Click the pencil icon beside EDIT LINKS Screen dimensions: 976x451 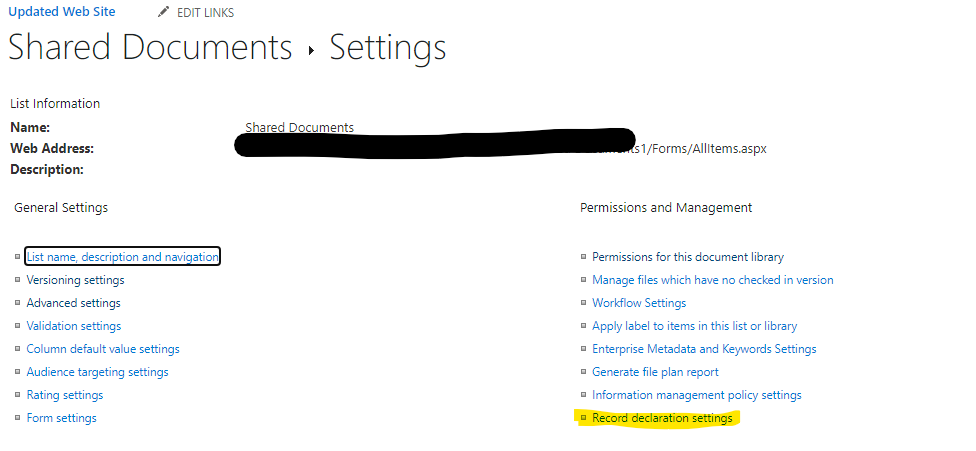(x=163, y=12)
